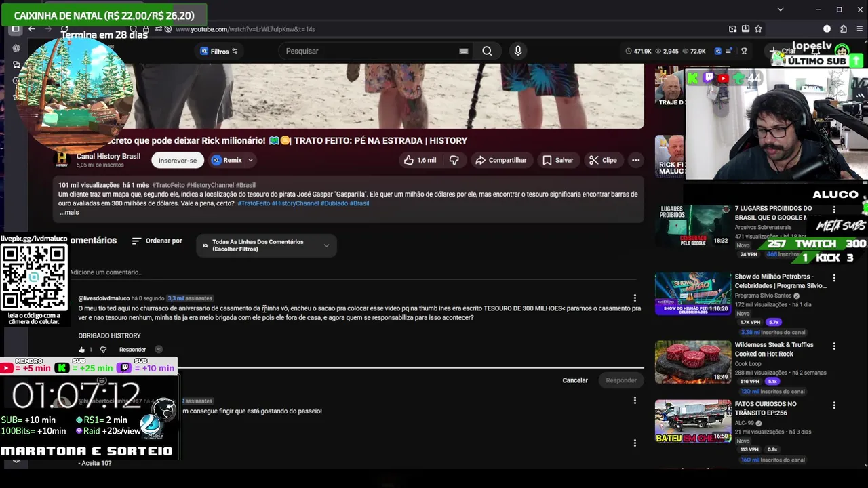Click the browser profile circle icon
The width and height of the screenshot is (868, 488).
pyautogui.click(x=827, y=28)
